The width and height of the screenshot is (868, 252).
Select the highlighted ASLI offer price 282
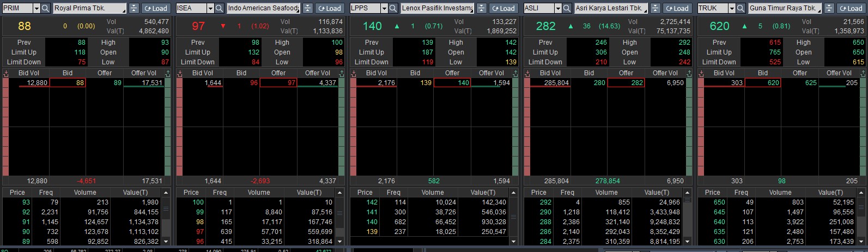tap(626, 83)
